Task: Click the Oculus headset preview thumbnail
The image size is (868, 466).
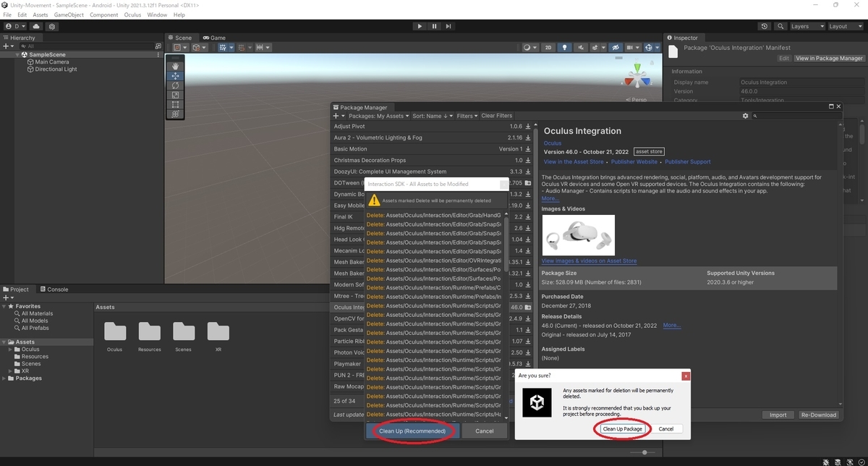Action: tap(578, 234)
